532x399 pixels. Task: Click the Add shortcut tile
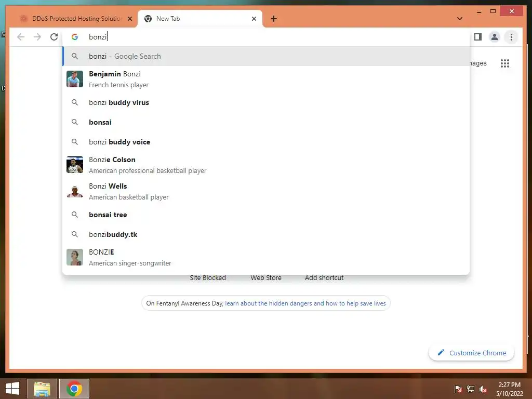click(x=324, y=277)
